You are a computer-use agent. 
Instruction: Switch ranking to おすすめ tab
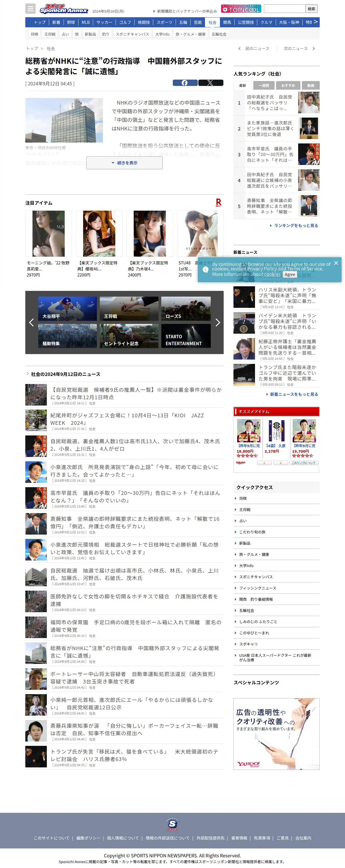pyautogui.click(x=288, y=86)
